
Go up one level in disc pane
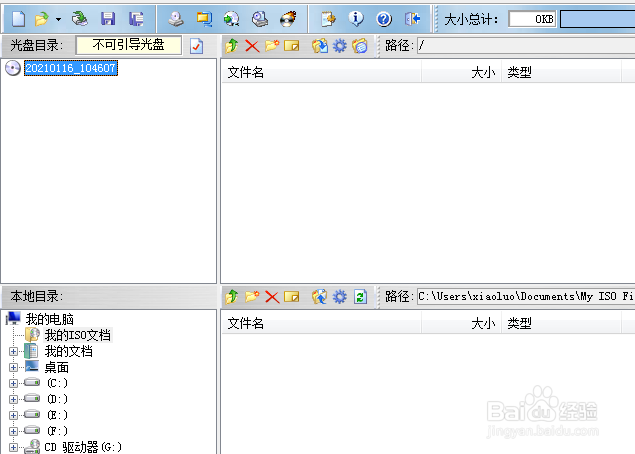click(232, 46)
